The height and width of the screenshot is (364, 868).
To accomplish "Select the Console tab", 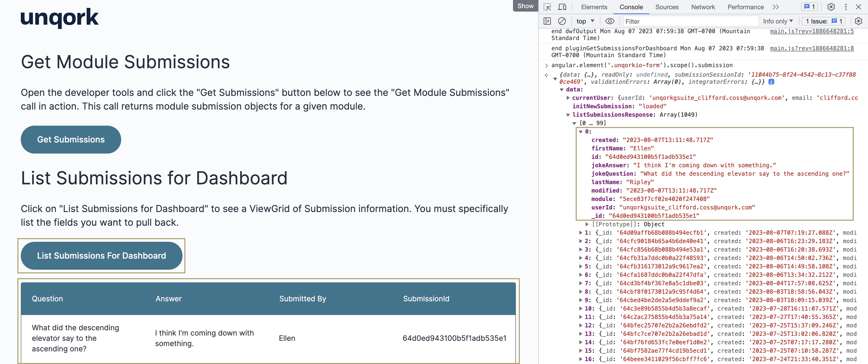I will point(631,7).
